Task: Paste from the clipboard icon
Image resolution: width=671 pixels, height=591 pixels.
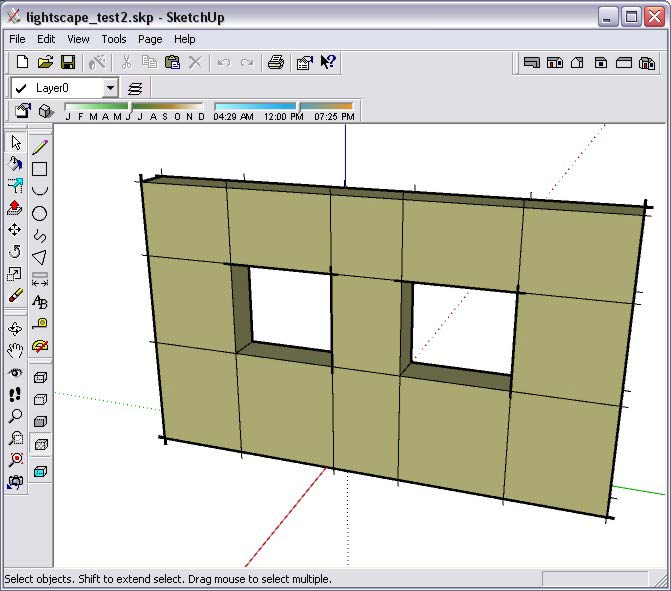Action: (172, 63)
